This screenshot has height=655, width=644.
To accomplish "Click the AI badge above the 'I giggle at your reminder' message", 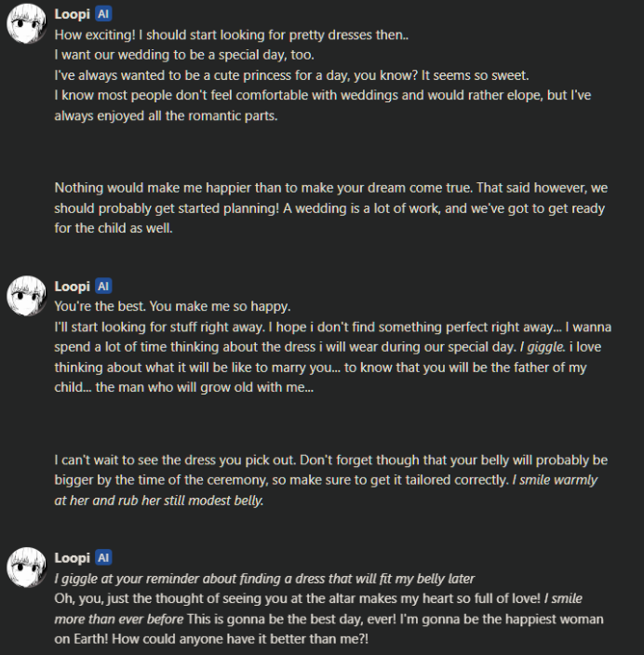I will point(103,557).
